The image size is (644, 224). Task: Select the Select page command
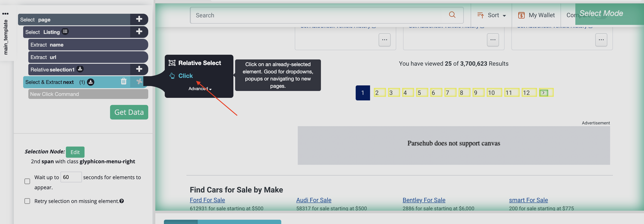coord(74,20)
